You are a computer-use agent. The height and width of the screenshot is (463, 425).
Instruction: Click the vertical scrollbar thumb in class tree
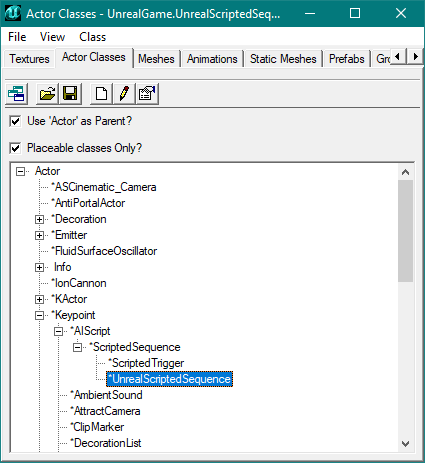click(x=405, y=231)
